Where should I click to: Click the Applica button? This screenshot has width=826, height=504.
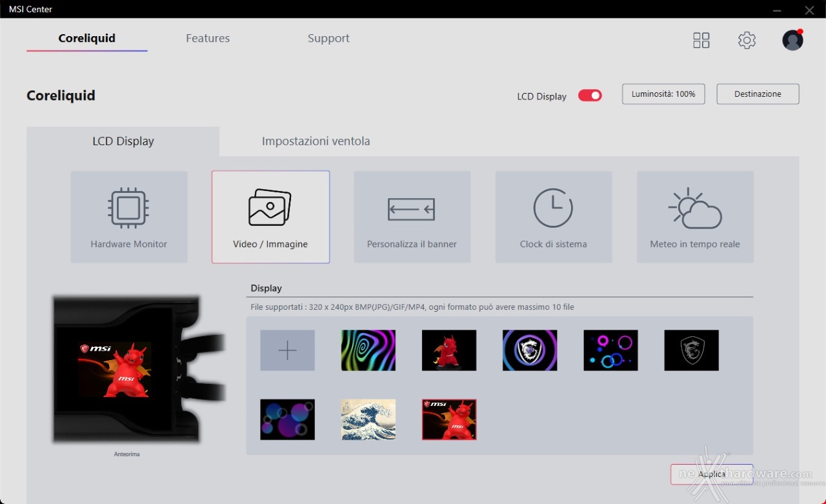pos(712,474)
